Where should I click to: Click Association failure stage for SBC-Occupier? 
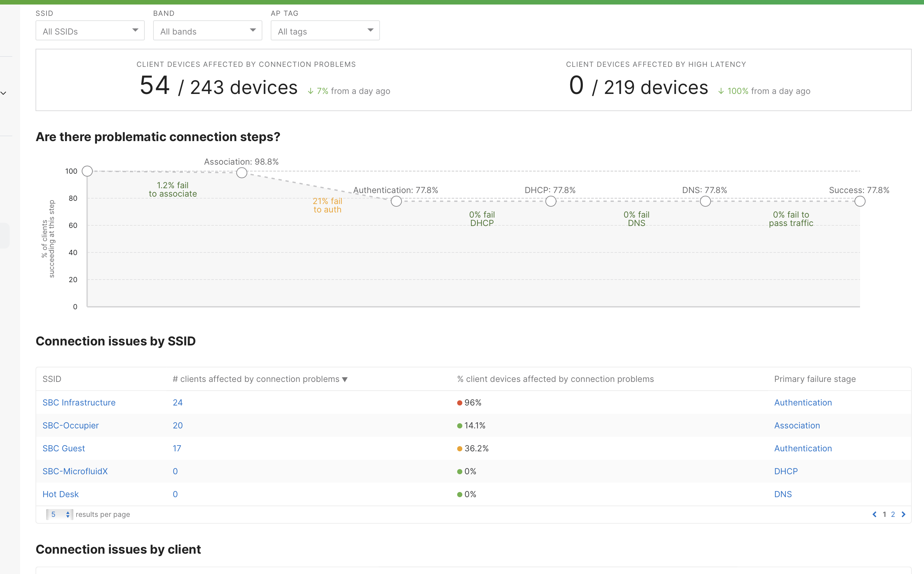click(x=797, y=425)
